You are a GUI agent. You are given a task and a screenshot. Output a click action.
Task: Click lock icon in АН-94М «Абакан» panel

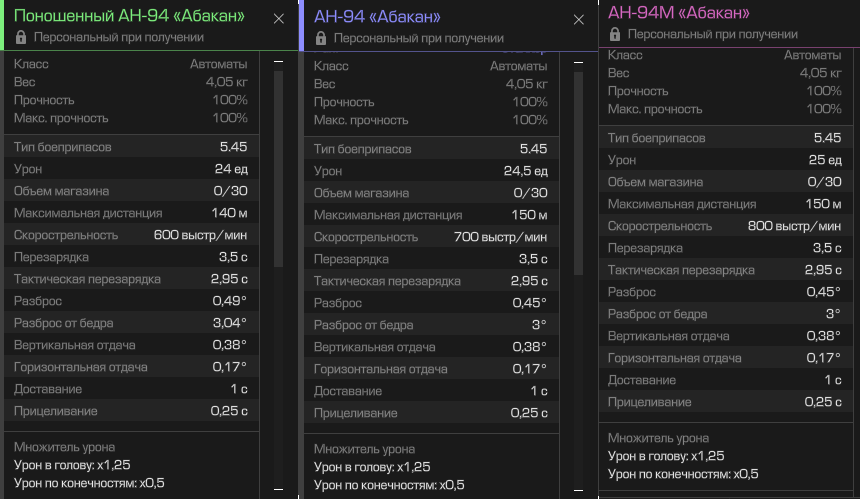click(x=615, y=34)
